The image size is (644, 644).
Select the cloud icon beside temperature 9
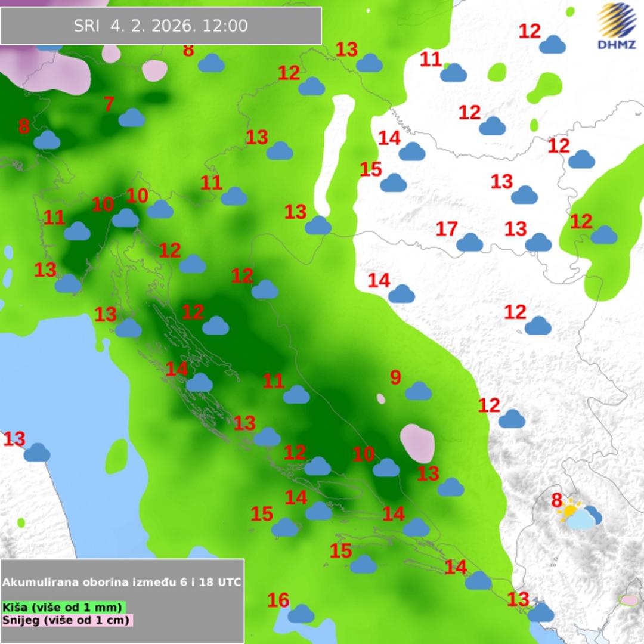pyautogui.click(x=418, y=391)
